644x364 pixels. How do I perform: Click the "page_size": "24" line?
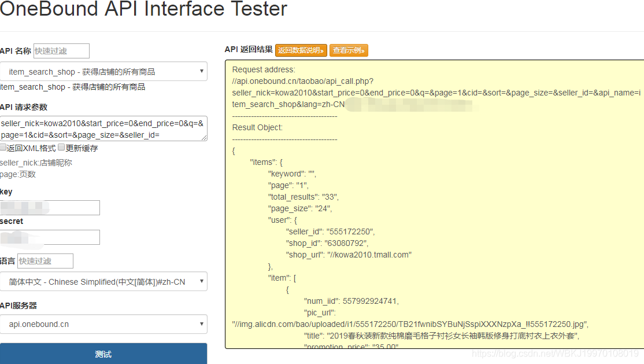click(300, 208)
